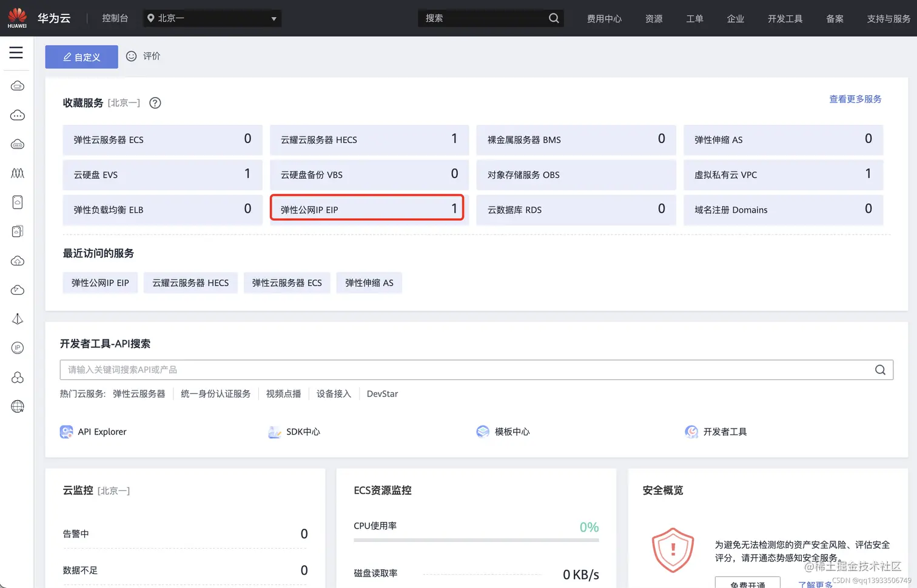The image size is (917, 588).
Task: Open the cloud upload OBS sidebar icon
Action: 18,261
